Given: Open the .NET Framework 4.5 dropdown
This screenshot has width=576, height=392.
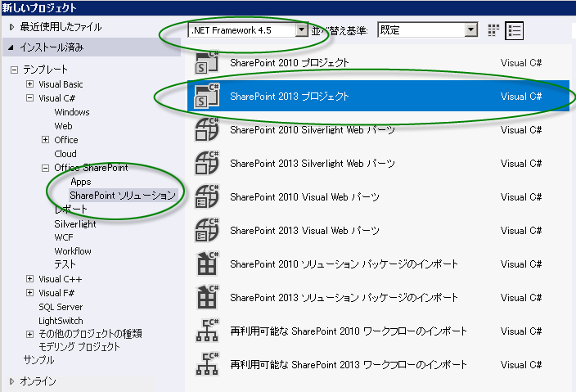Looking at the screenshot, I should [x=302, y=29].
